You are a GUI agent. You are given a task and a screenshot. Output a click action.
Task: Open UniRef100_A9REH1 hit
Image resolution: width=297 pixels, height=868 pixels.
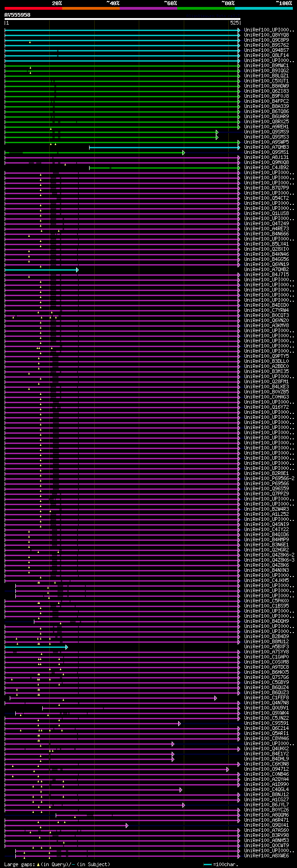[266, 127]
